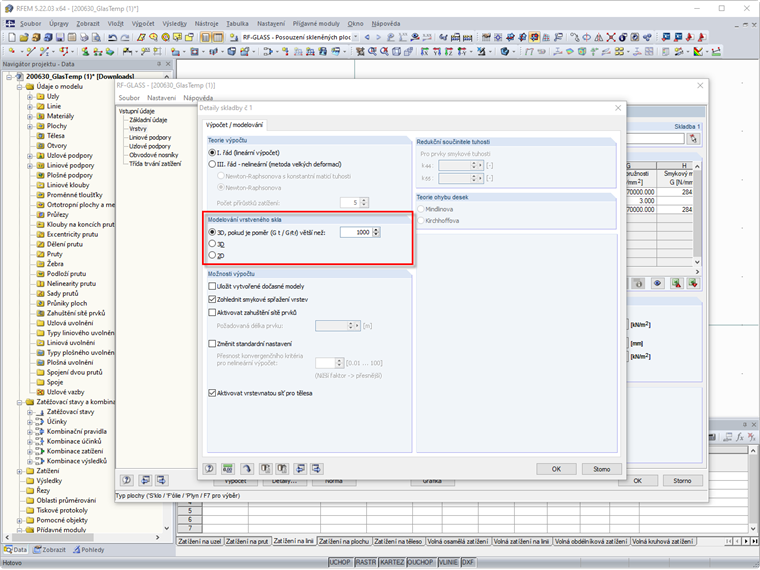
Task: Click the Redo arrow icon
Action: click(125, 37)
